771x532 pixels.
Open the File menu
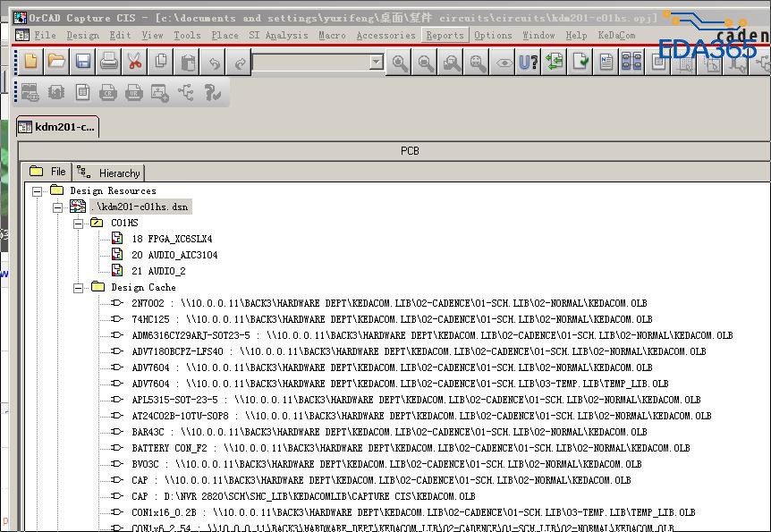(45, 36)
